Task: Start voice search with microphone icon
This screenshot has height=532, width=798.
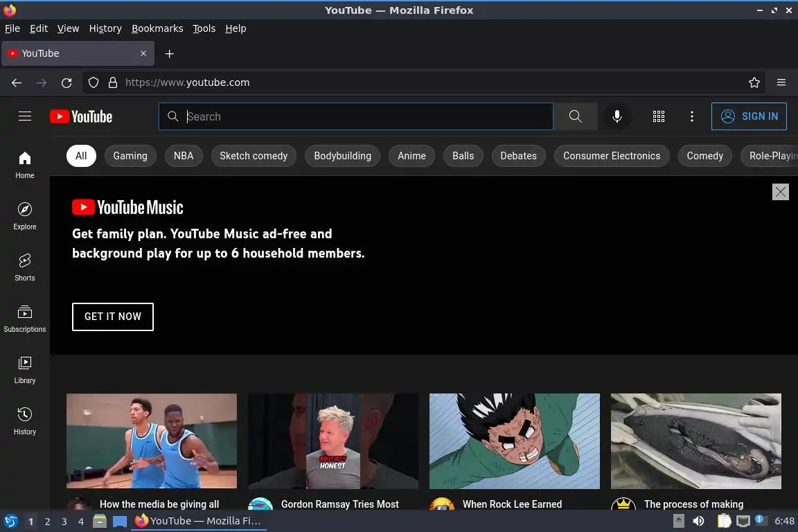Action: coord(617,116)
